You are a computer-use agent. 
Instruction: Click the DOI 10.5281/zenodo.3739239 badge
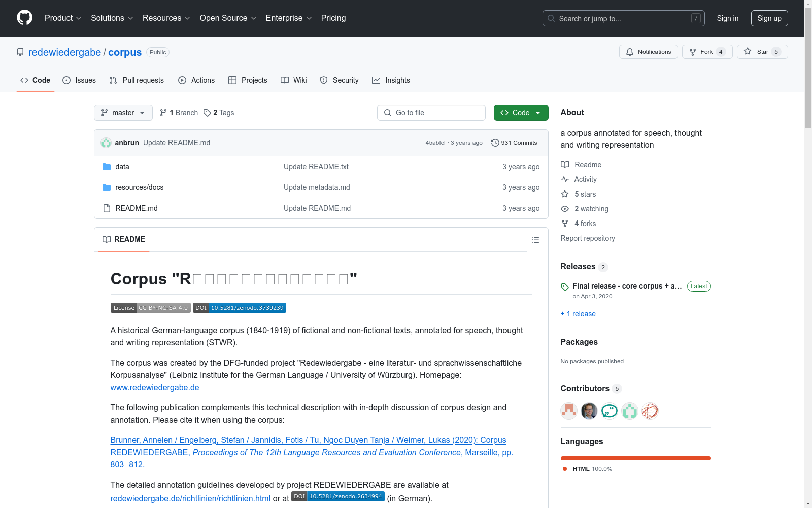[240, 308]
